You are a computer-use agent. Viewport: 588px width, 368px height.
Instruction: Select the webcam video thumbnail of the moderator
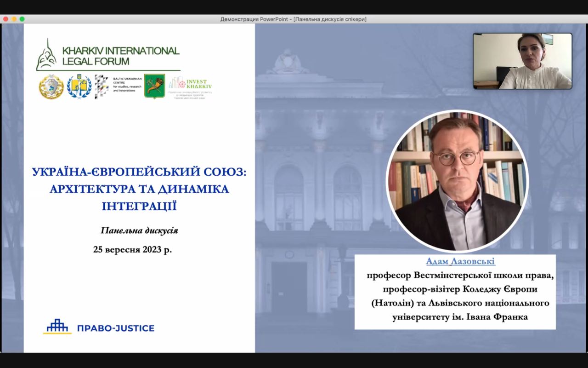click(522, 61)
